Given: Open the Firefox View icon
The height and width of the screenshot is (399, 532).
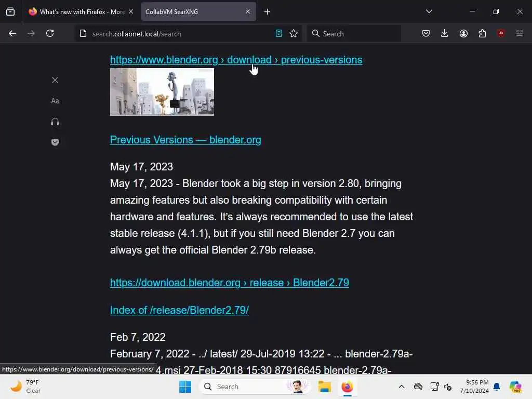Looking at the screenshot, I should pos(10,12).
